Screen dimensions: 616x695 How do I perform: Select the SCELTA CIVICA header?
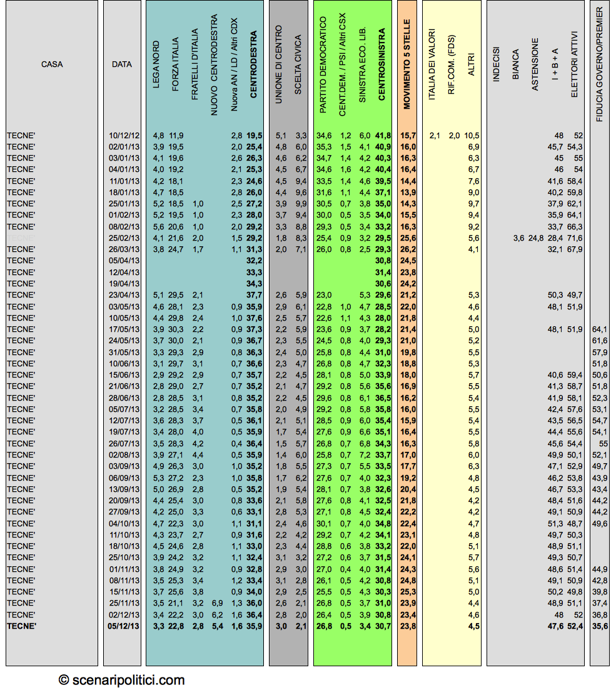(x=298, y=65)
